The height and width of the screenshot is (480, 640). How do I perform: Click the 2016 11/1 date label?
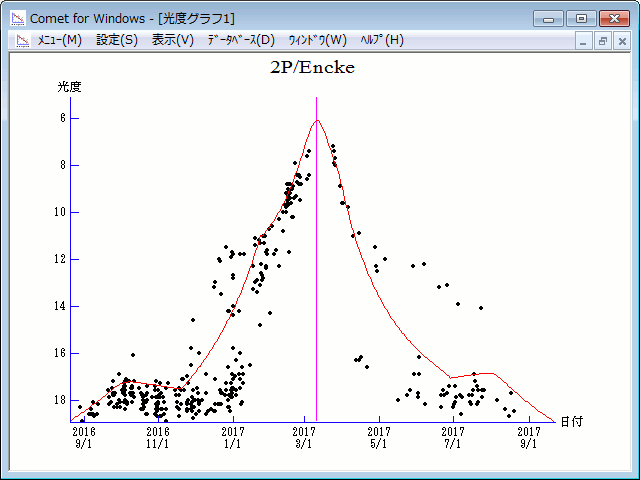click(158, 437)
